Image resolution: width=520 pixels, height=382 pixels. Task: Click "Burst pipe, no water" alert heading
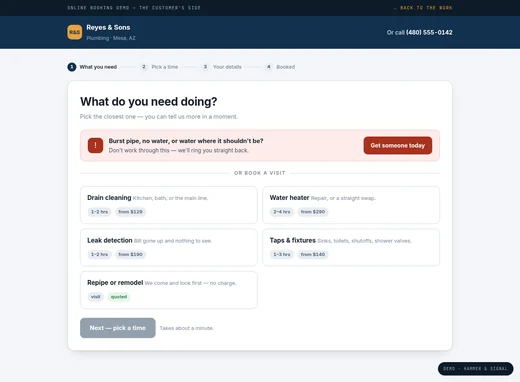(186, 141)
